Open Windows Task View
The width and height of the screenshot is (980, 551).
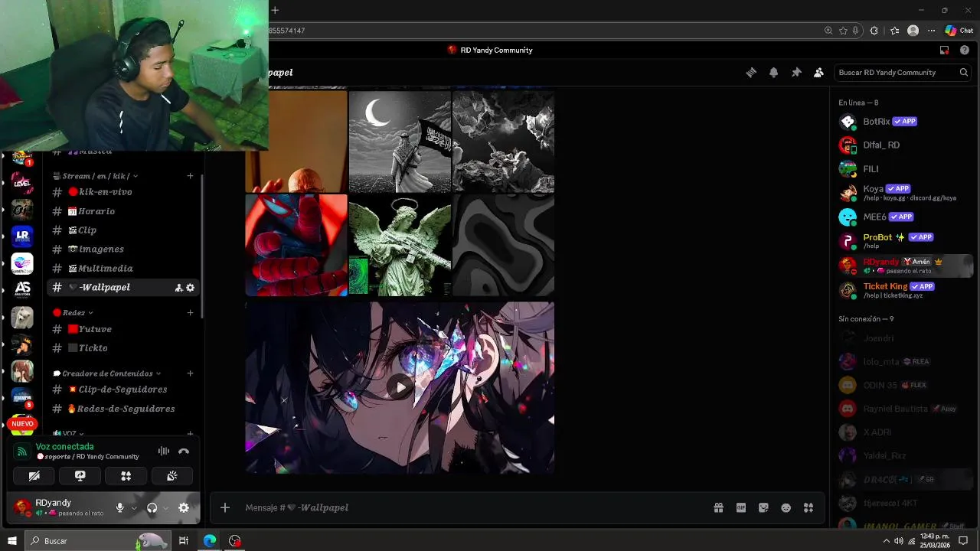184,540
